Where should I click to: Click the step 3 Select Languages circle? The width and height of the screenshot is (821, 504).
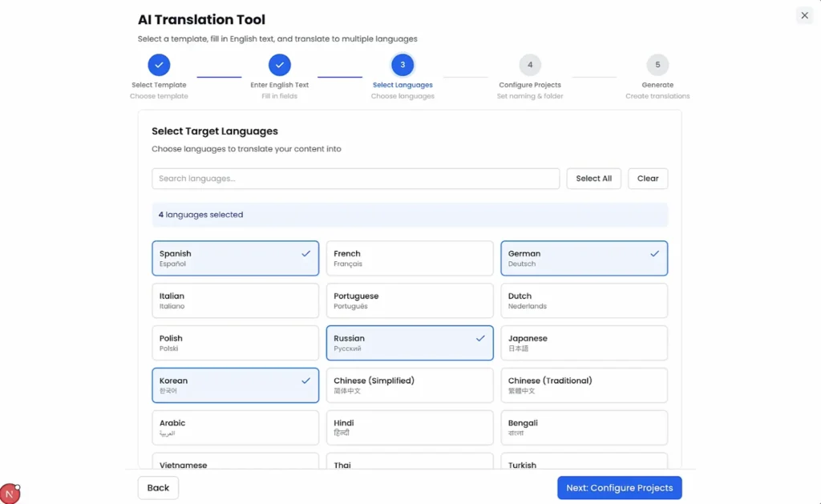click(402, 65)
